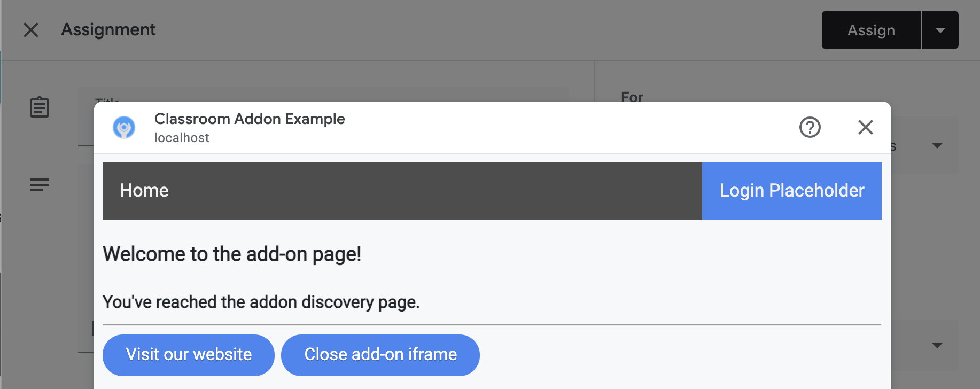The image size is (980, 389).
Task: Click the Classroom Addon Example logo
Action: (x=124, y=127)
